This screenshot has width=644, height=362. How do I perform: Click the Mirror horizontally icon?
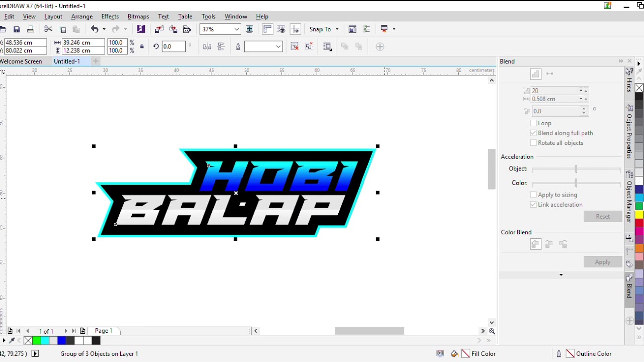coord(207,47)
